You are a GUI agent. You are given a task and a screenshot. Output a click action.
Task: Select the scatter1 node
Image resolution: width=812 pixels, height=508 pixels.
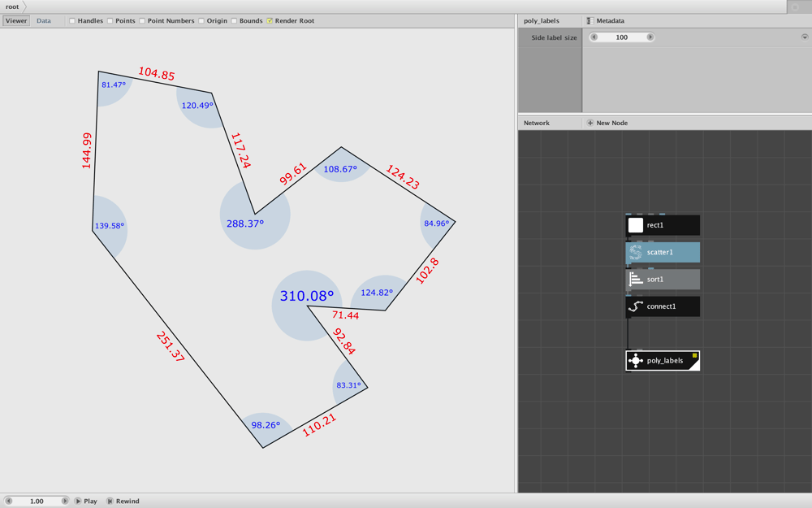point(663,253)
